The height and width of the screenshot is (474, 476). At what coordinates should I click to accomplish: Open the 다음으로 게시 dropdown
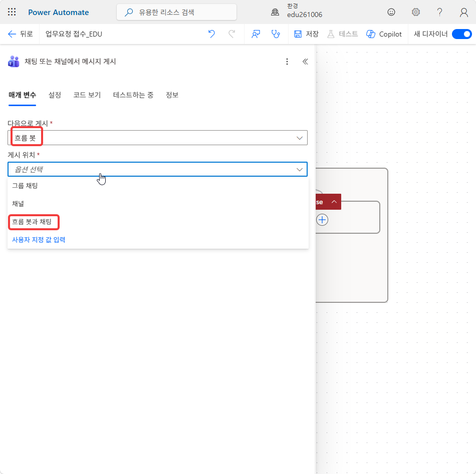pyautogui.click(x=157, y=138)
